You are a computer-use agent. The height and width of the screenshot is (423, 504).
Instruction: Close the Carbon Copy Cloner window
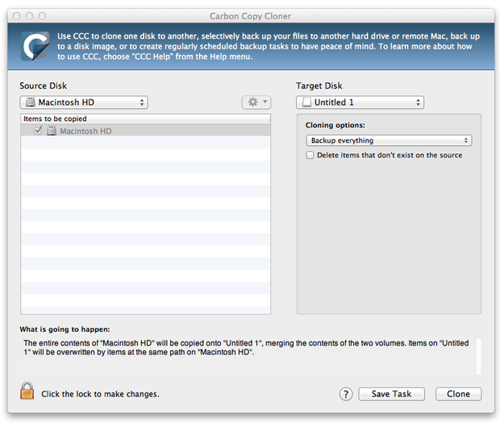click(17, 16)
